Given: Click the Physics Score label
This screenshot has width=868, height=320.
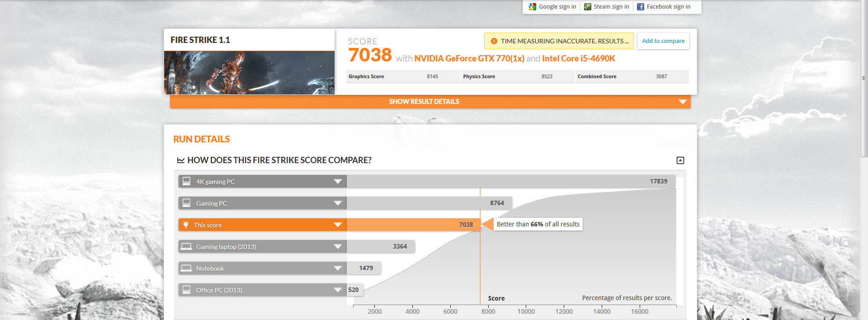Looking at the screenshot, I should (479, 77).
